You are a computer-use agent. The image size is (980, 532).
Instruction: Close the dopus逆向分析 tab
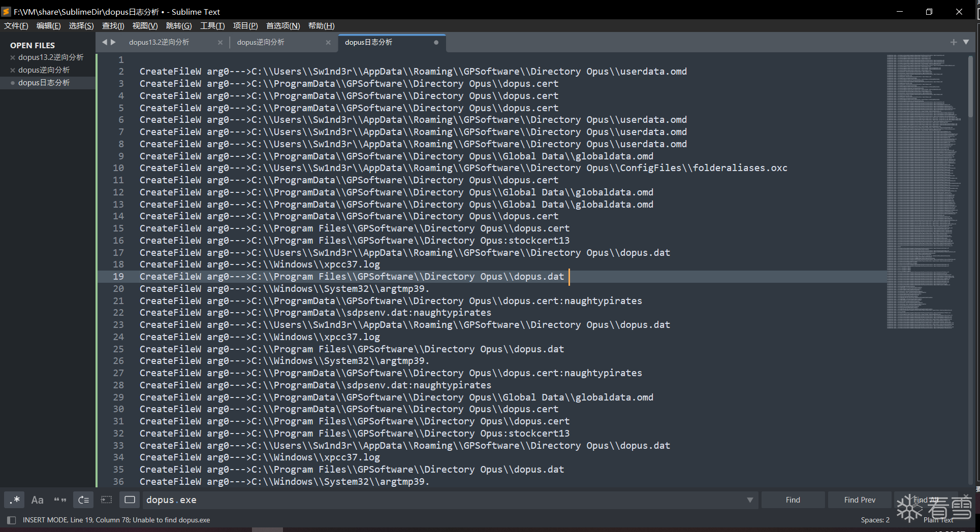click(328, 43)
